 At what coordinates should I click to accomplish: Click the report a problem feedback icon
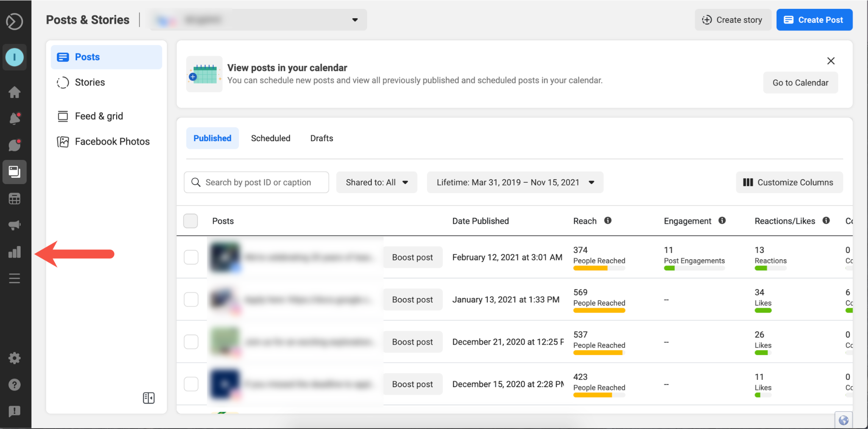(x=14, y=411)
